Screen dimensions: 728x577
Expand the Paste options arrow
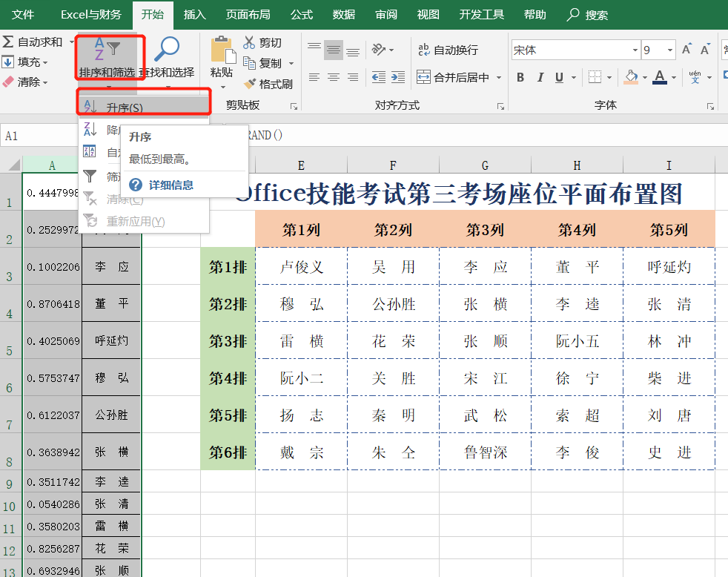point(223,87)
